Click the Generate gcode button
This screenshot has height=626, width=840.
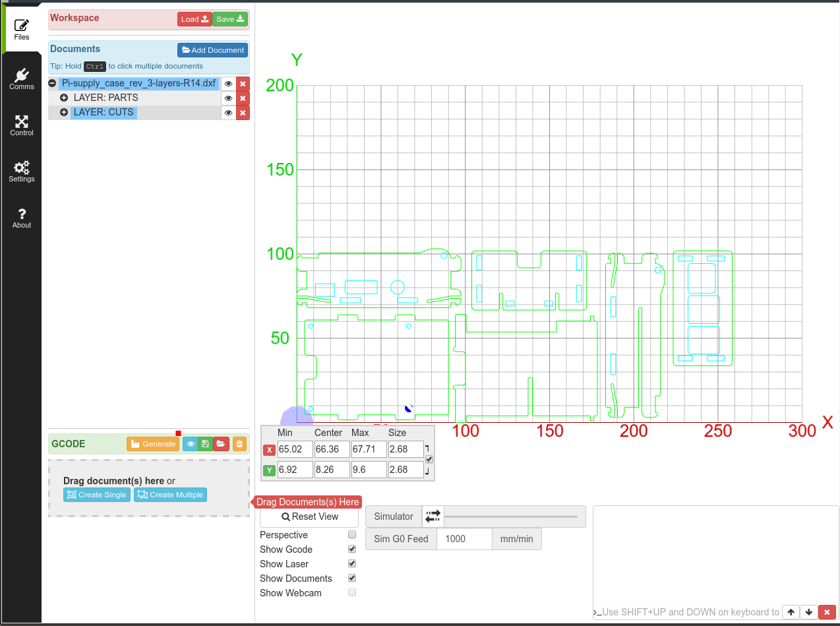(x=153, y=444)
